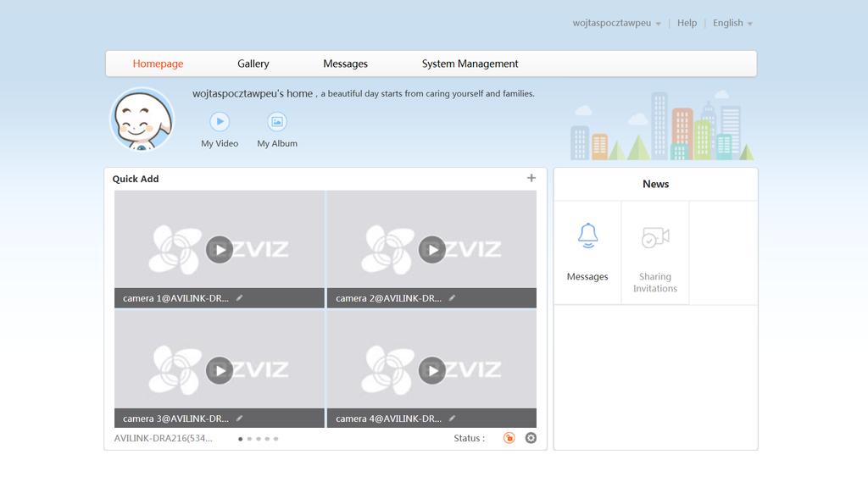Select the first page dot

click(x=240, y=439)
